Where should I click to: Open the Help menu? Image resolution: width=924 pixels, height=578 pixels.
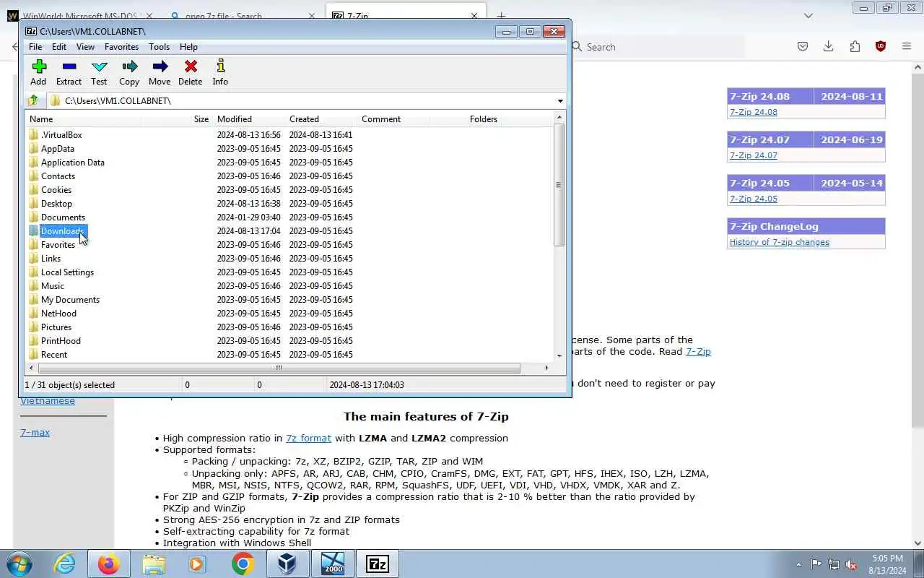pyautogui.click(x=188, y=47)
